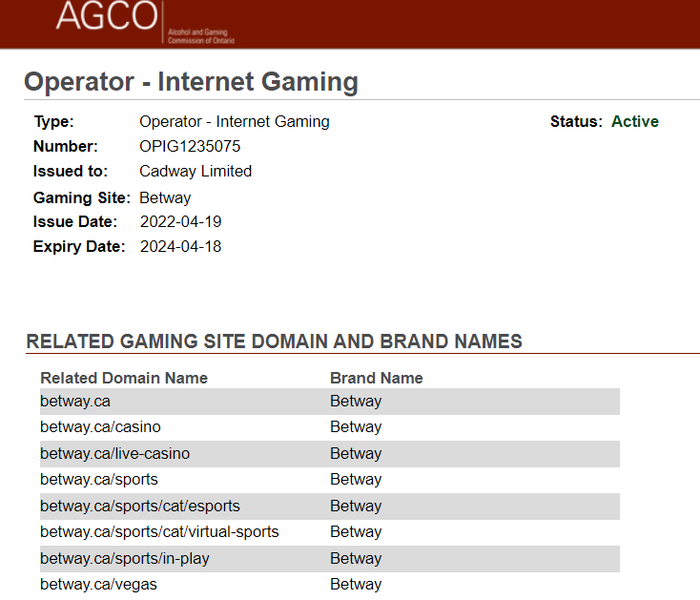Click the 'Expiry Date:' field label
Image resolution: width=700 pixels, height=600 pixels.
click(79, 246)
